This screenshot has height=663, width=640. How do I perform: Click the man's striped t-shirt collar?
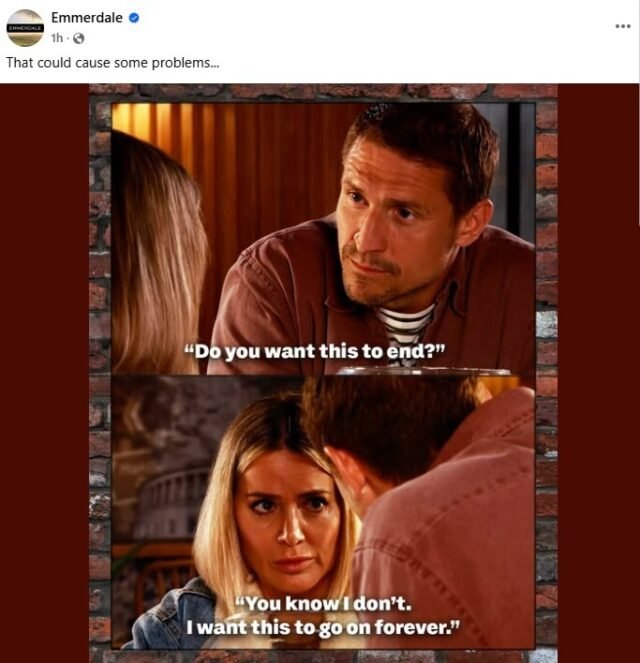tap(406, 322)
